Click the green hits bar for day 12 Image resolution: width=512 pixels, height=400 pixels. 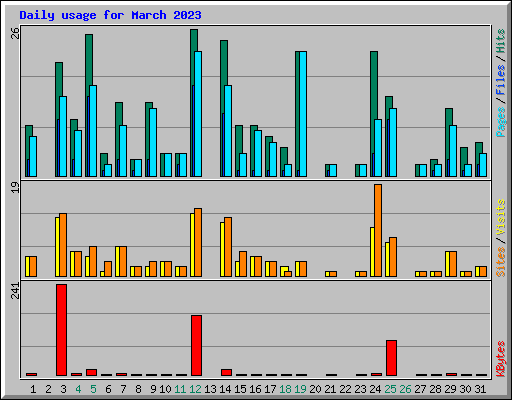pos(194,57)
